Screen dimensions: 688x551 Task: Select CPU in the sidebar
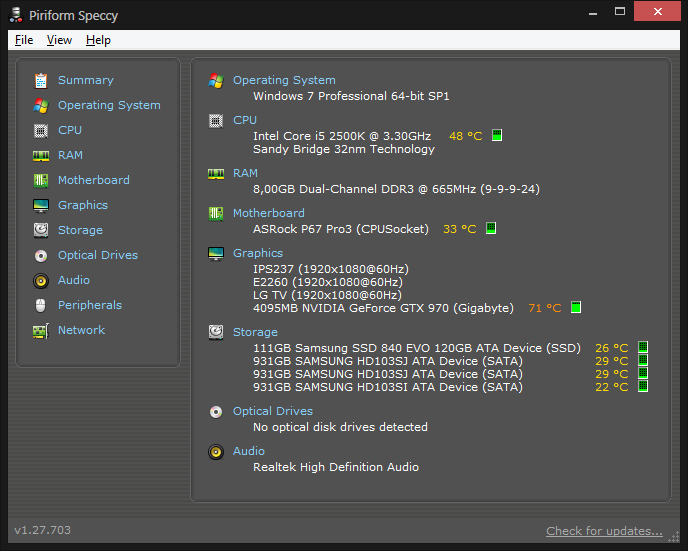click(70, 130)
